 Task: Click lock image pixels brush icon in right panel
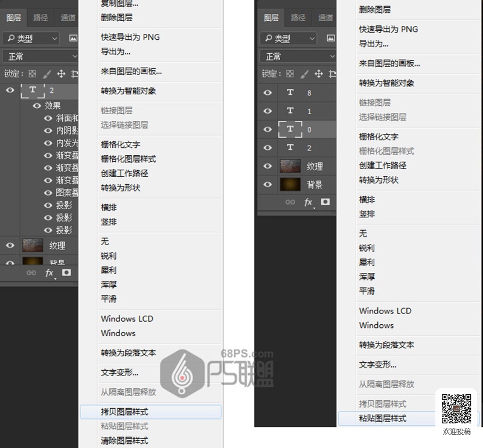click(304, 74)
